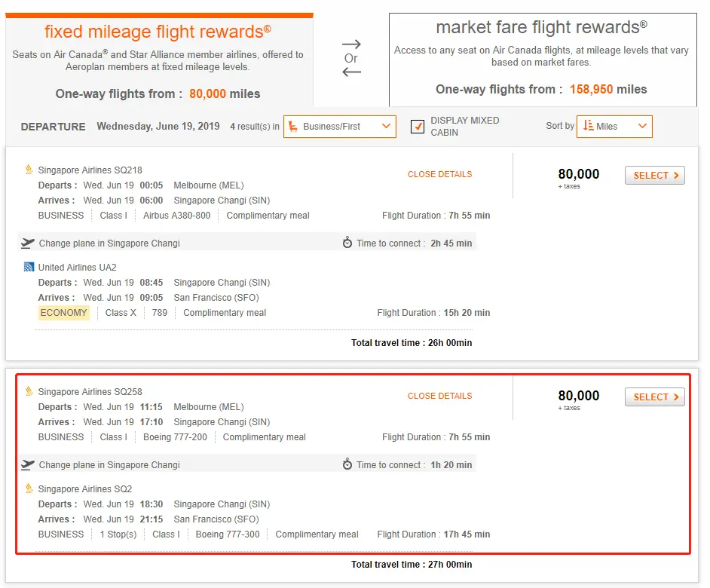This screenshot has width=710, height=588.
Task: Click the Singapore Airlines logo beside SQ258
Action: click(x=29, y=391)
